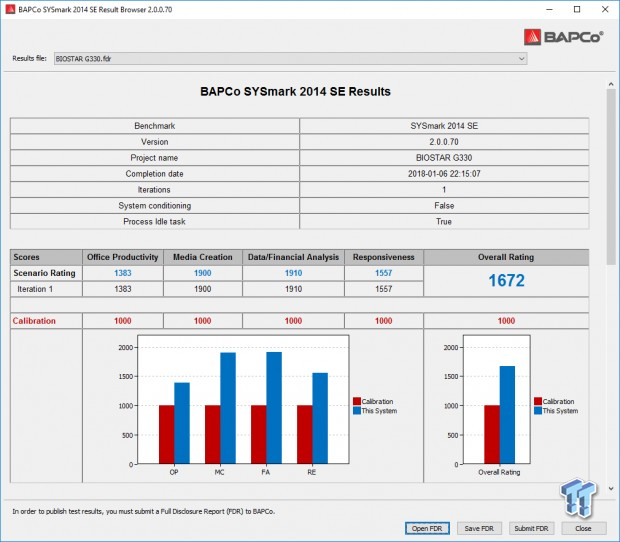
Task: Click the Data/Financial Analysis column header
Action: [x=293, y=257]
